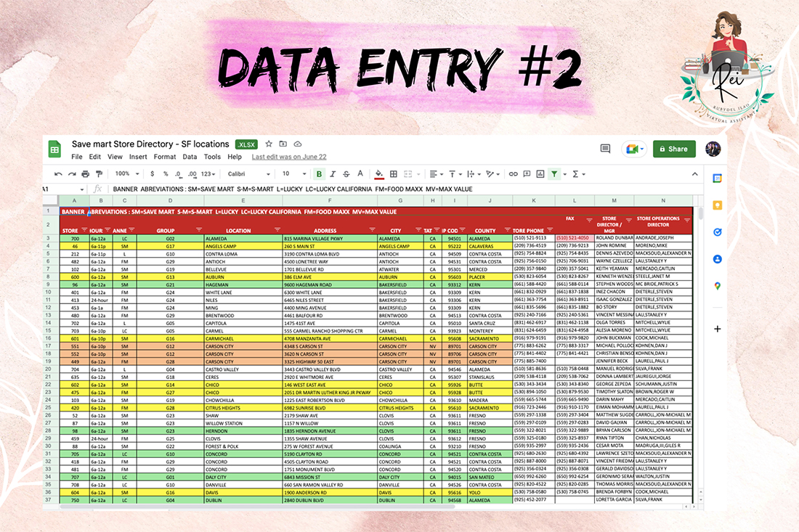Screen dimensions: 799x532
Task: Open GROUP column filter dropdown
Action: [199, 230]
